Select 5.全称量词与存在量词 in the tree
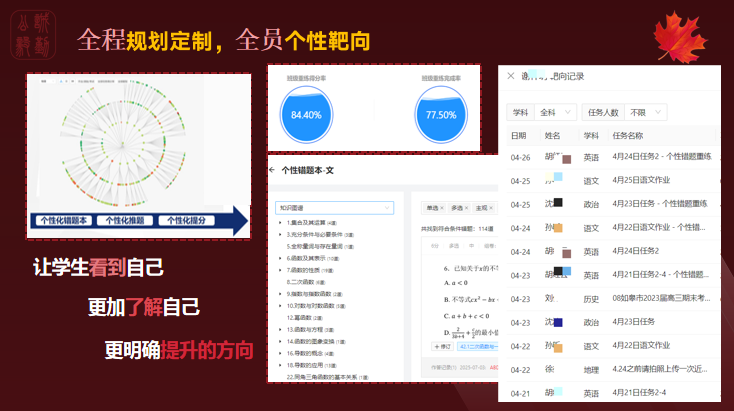 tap(320, 246)
